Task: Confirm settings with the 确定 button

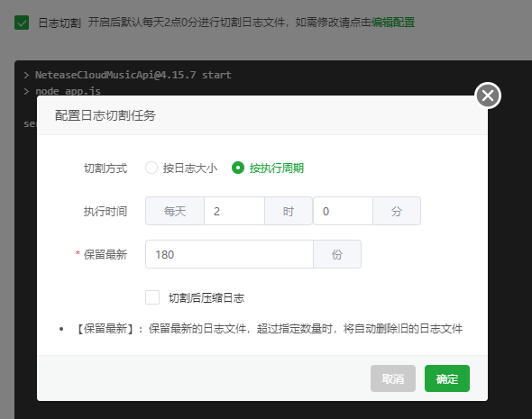Action: pyautogui.click(x=447, y=378)
